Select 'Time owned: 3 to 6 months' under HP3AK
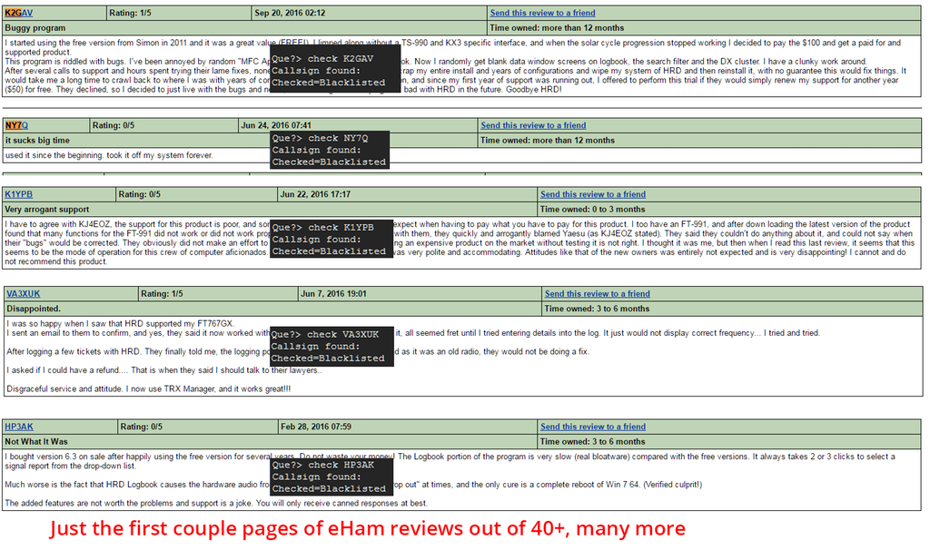The image size is (930, 560). click(x=592, y=441)
